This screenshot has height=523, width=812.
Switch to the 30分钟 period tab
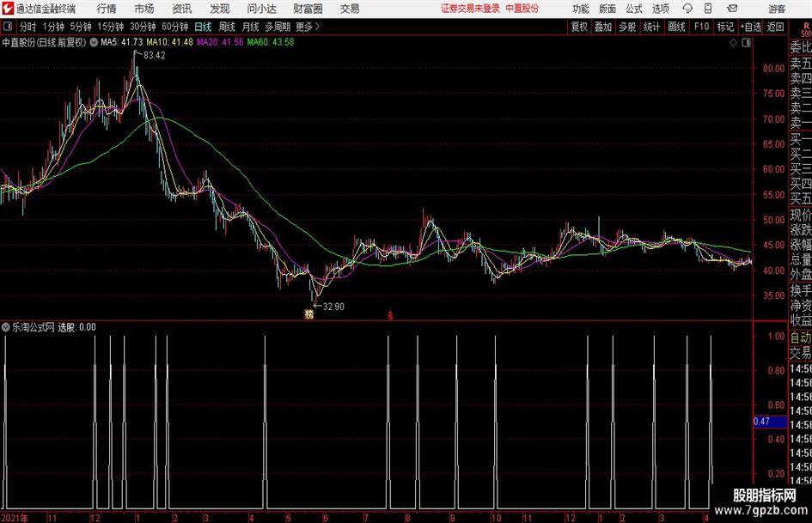143,27
